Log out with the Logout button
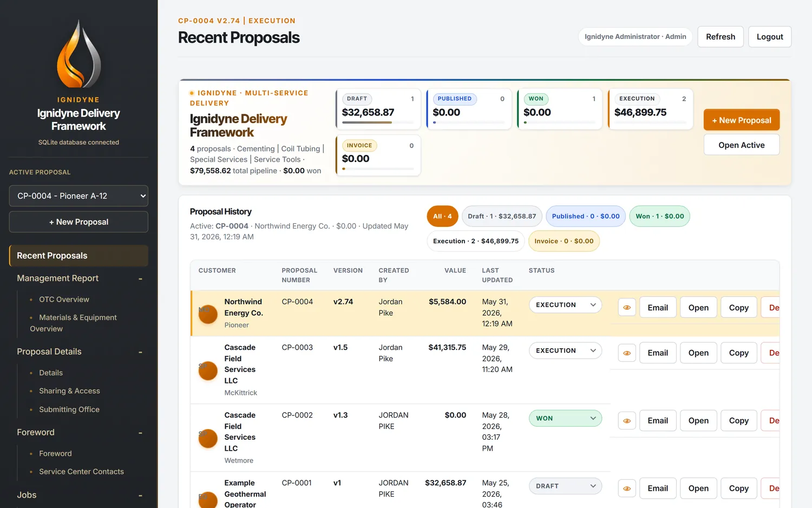Image resolution: width=812 pixels, height=508 pixels. click(x=770, y=37)
